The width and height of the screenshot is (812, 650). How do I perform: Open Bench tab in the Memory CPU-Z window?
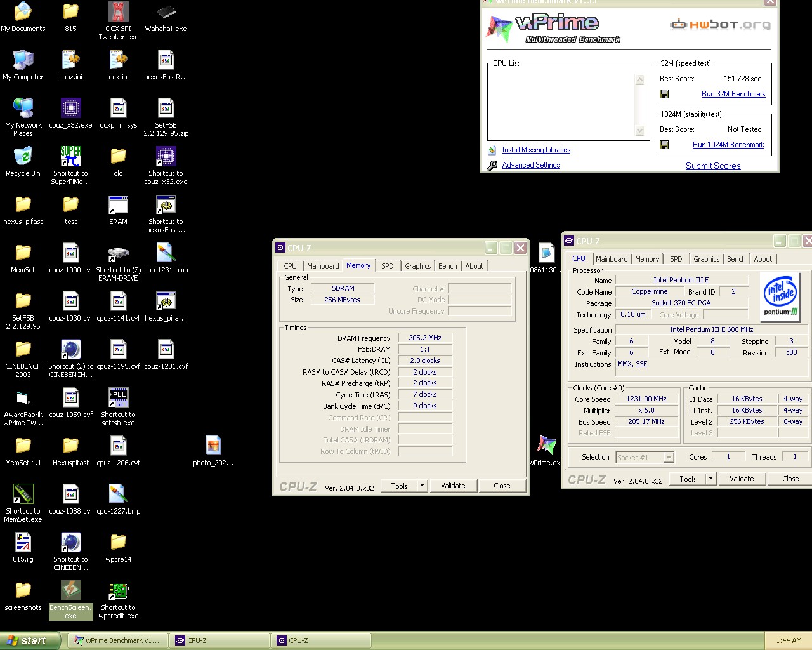coord(447,266)
